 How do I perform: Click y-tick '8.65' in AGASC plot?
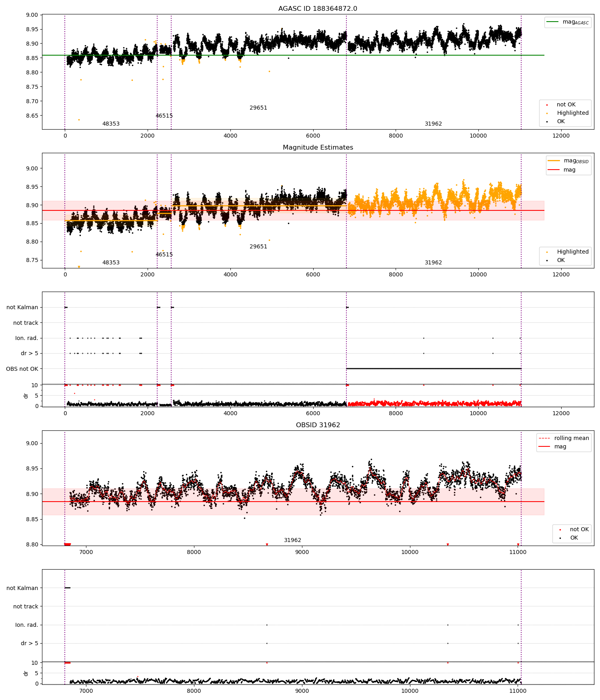[x=32, y=116]
